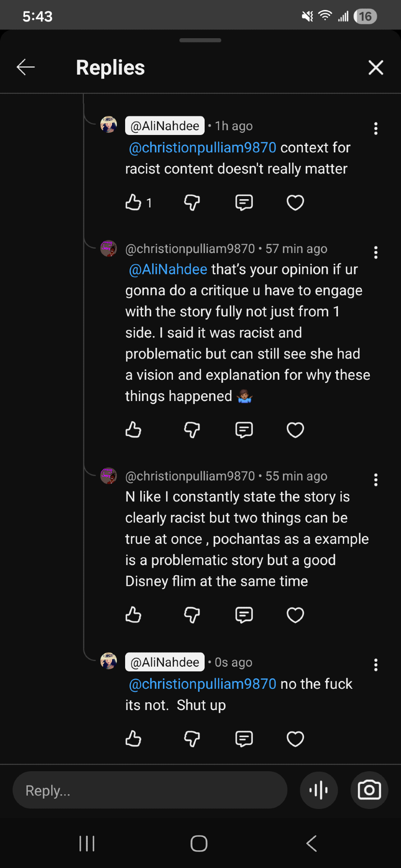Open options menu for the 55 min ago reply
This screenshot has width=401, height=868.
point(376,480)
